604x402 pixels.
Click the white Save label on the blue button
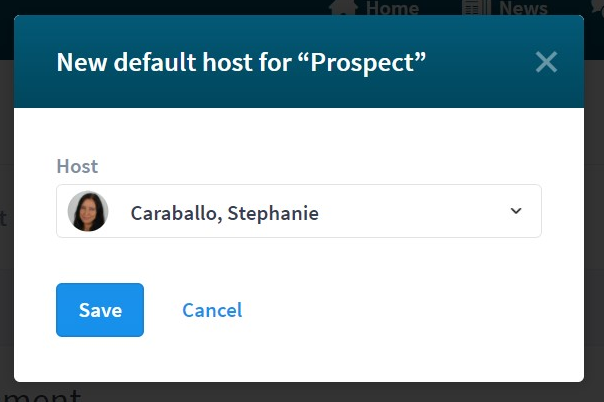[100, 310]
